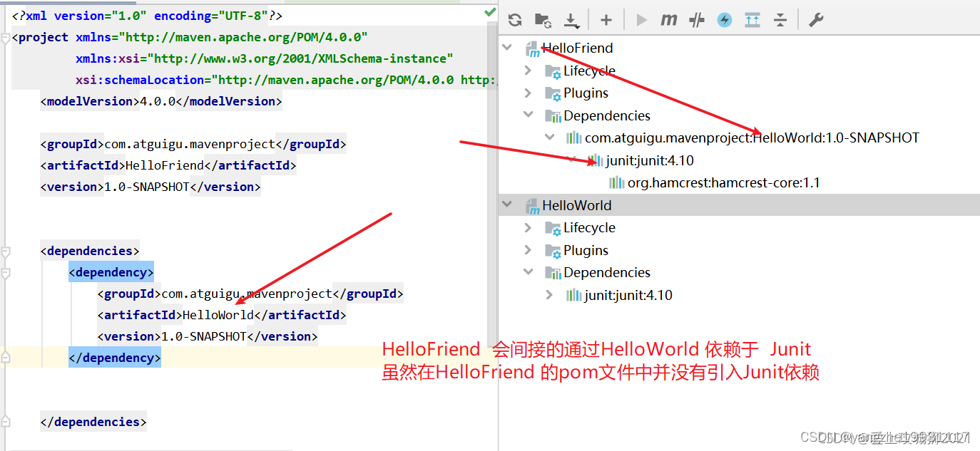Expand Lifecycle under HelloFriend
The height and width of the screenshot is (451, 980).
tap(528, 71)
